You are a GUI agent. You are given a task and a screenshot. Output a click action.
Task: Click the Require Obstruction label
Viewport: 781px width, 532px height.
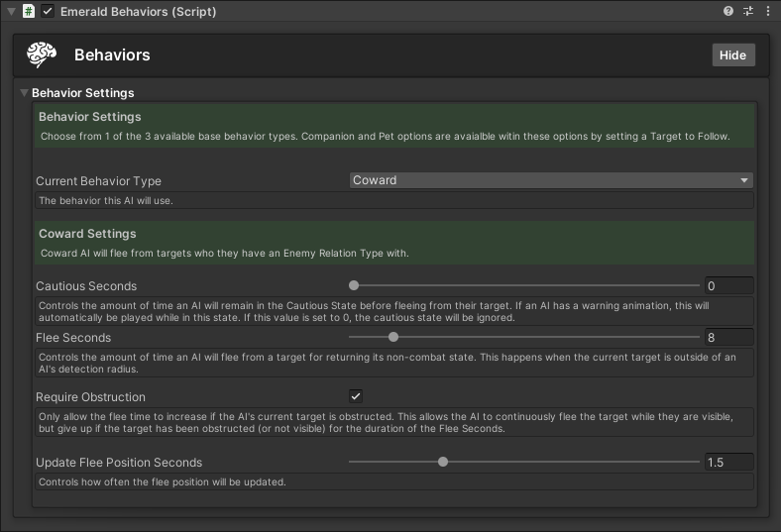pyautogui.click(x=90, y=397)
